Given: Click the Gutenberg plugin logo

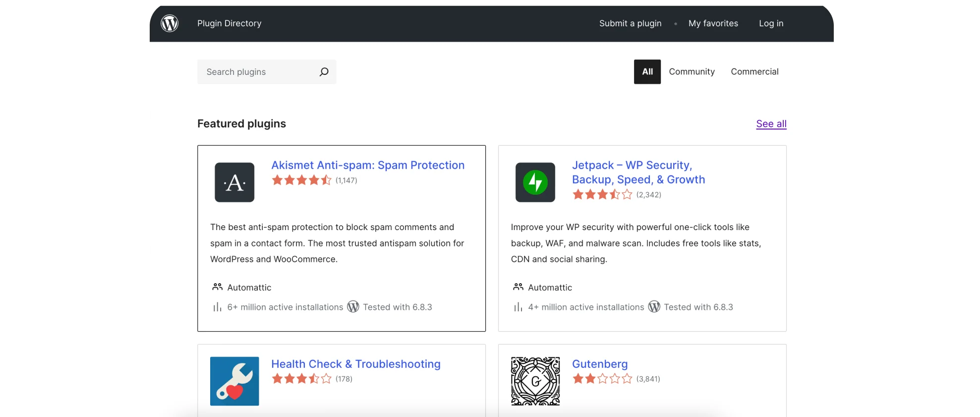Looking at the screenshot, I should click(x=535, y=381).
